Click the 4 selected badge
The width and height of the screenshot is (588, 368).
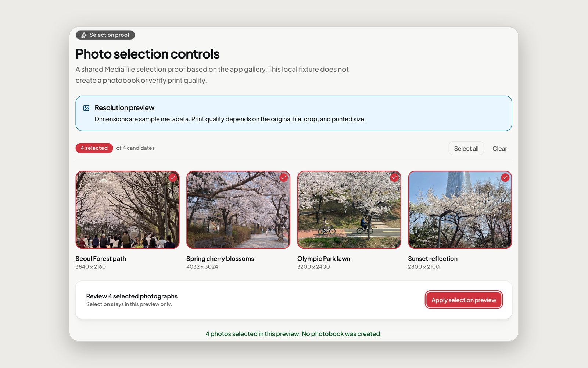pos(94,148)
